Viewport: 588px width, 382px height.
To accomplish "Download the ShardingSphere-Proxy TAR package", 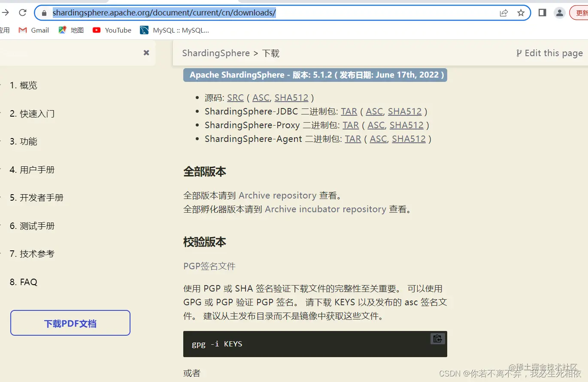I will click(350, 125).
